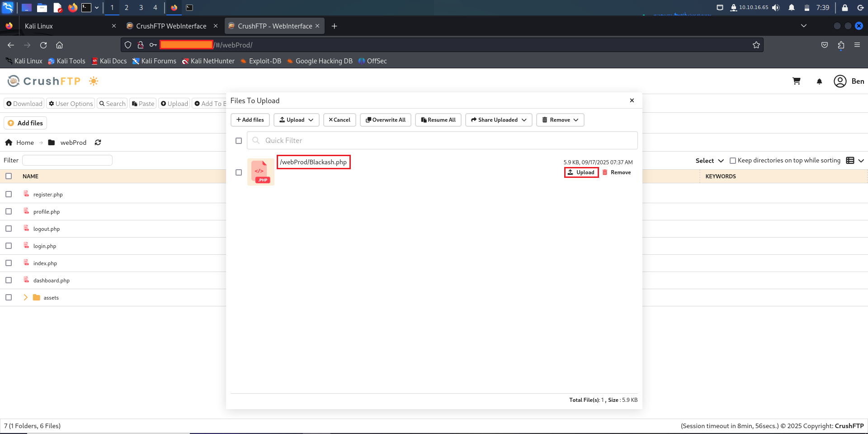Screen dimensions: 868x434
Task: Click Paste in the CrushFTP toolbar
Action: pos(143,104)
